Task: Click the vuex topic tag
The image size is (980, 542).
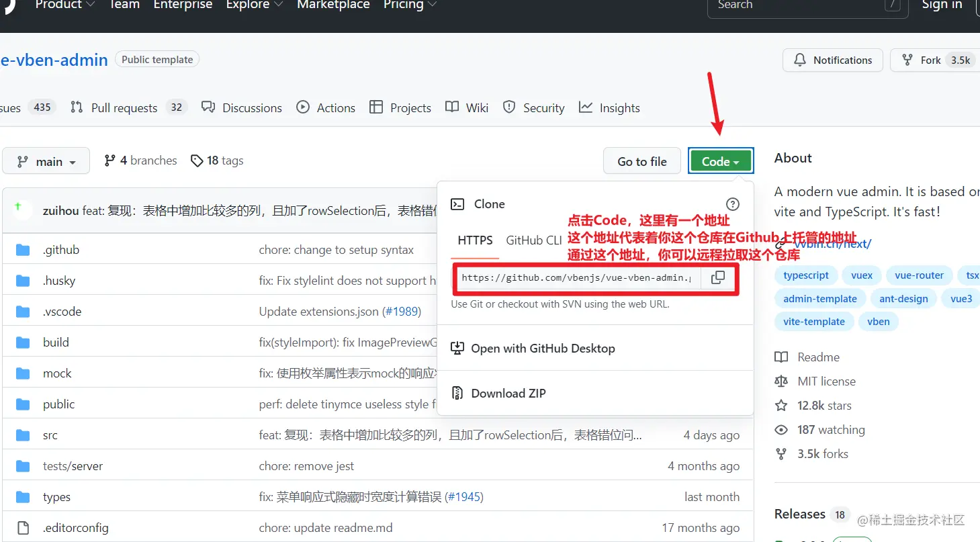Action: click(862, 275)
